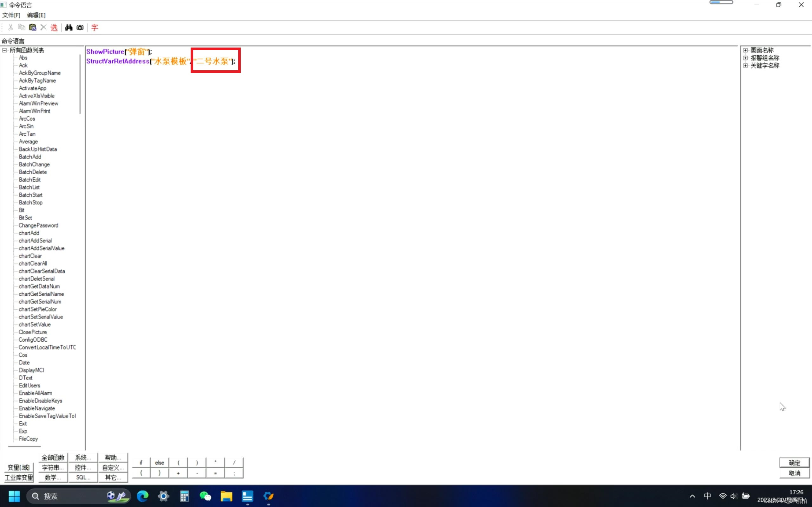Click the binoculars Find icon
Image resolution: width=812 pixels, height=507 pixels.
point(69,28)
